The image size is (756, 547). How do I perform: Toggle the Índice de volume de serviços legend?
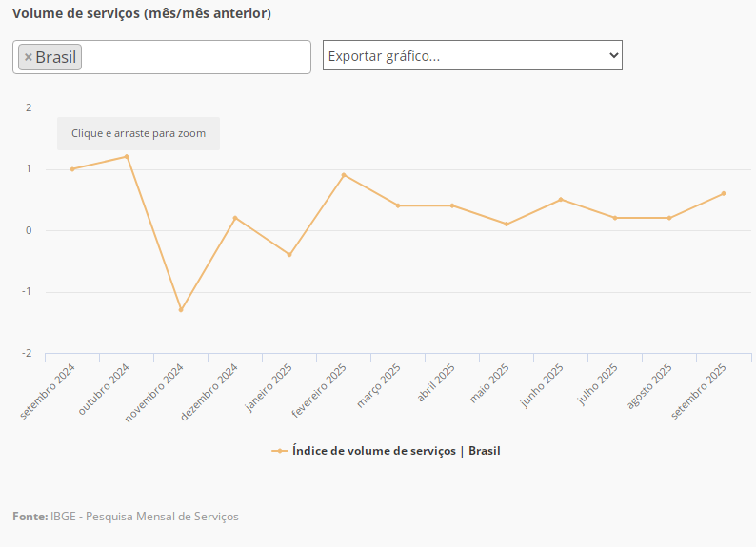[395, 451]
